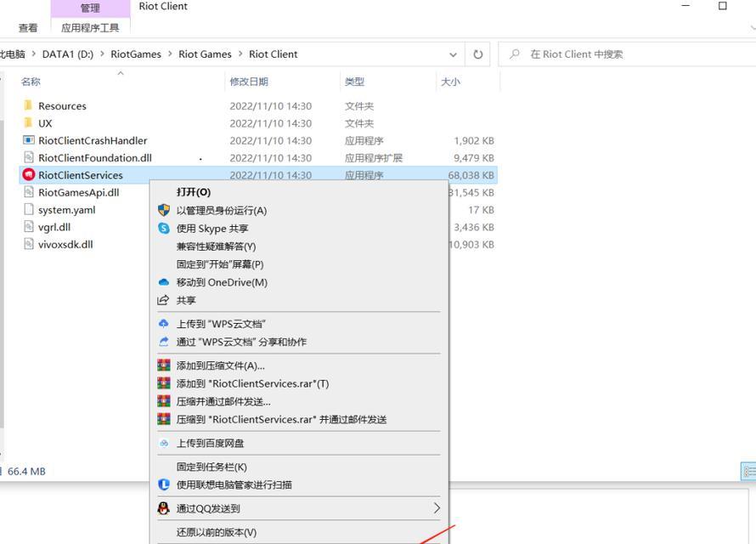Select 移动到 OneDrive(M)
The image size is (756, 544).
click(x=222, y=282)
